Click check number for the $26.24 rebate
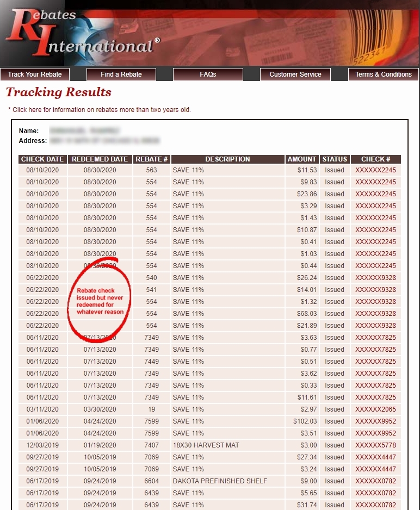 375,278
